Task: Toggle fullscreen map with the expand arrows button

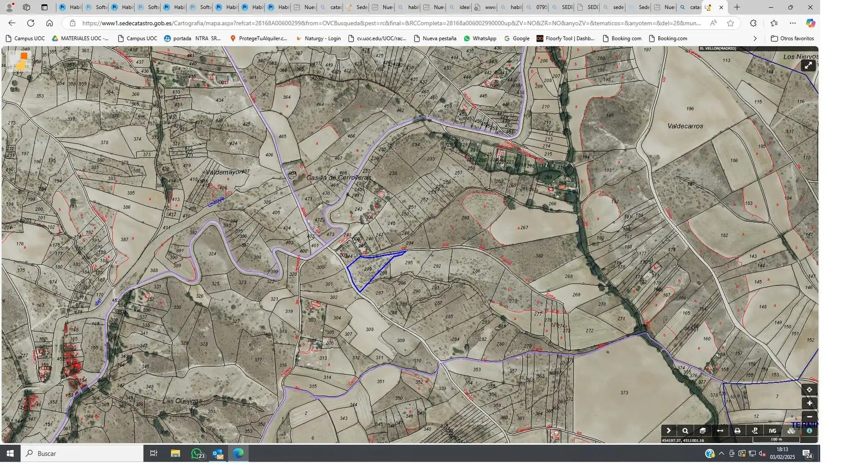Action: pyautogui.click(x=808, y=66)
